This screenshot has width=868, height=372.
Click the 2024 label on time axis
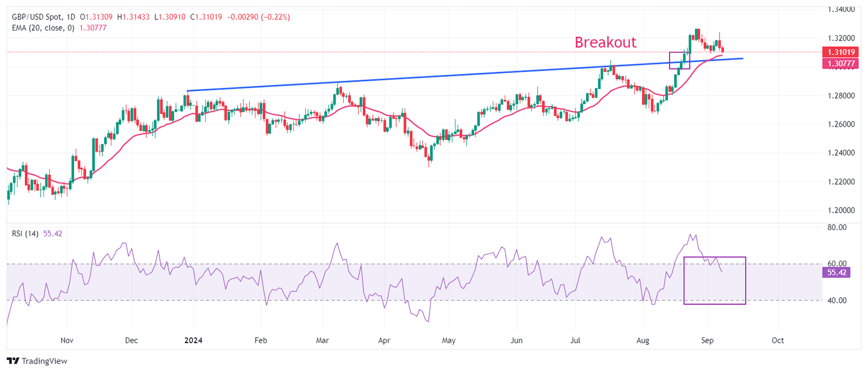[x=192, y=340]
